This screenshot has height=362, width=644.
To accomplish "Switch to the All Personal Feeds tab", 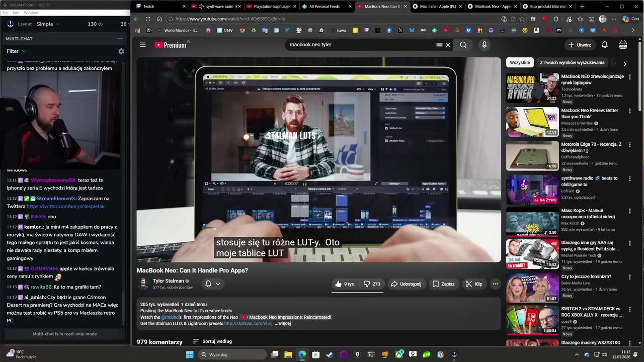I will (327, 7).
